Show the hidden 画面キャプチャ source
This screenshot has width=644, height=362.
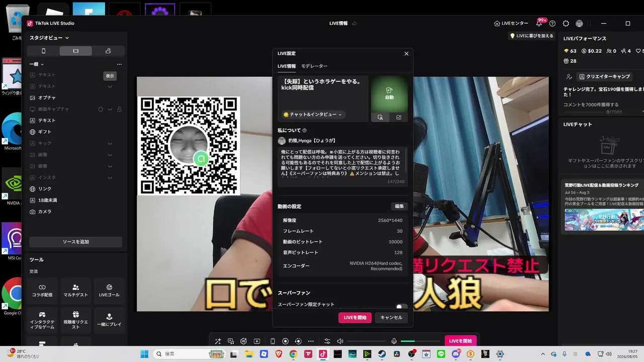[110, 109]
